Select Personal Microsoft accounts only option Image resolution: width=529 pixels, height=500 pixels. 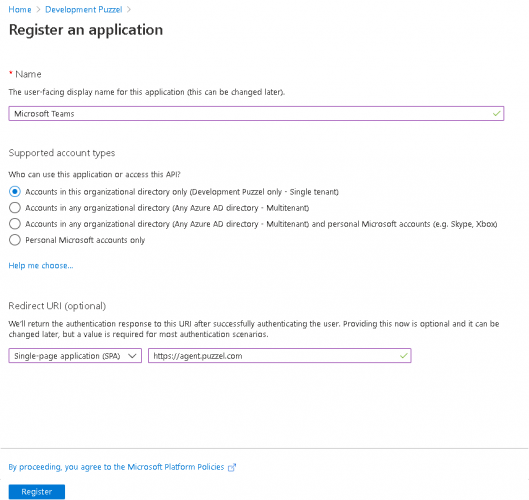[x=15, y=240]
